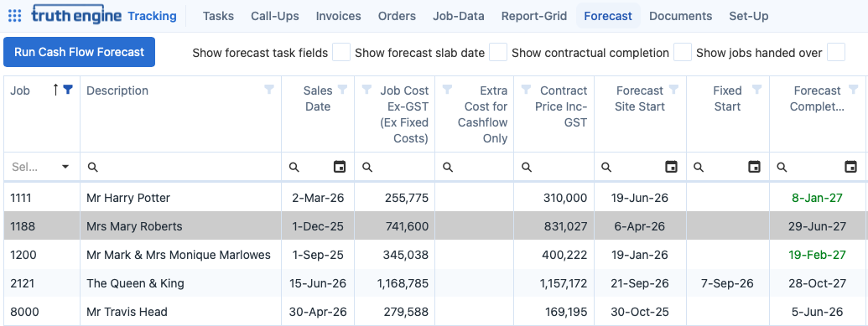Open Extra Cost for Cashflow filter icon
Viewport: 868px width, 326px height.
(x=447, y=89)
